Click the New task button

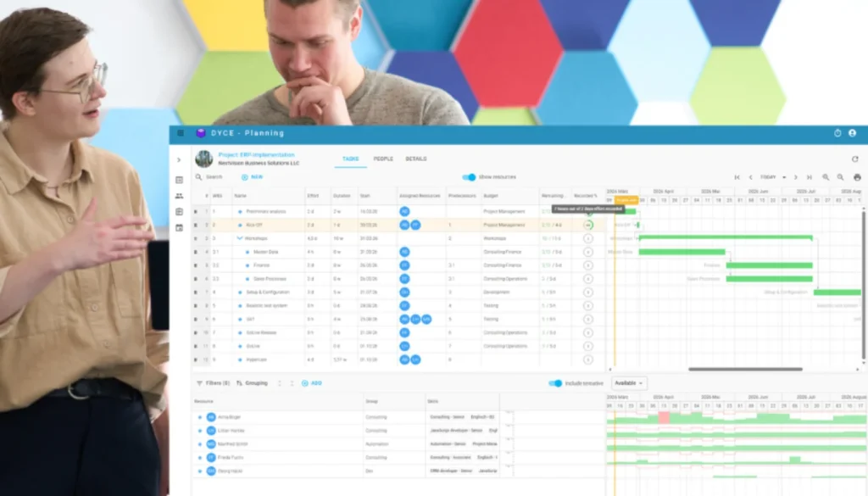coord(253,177)
